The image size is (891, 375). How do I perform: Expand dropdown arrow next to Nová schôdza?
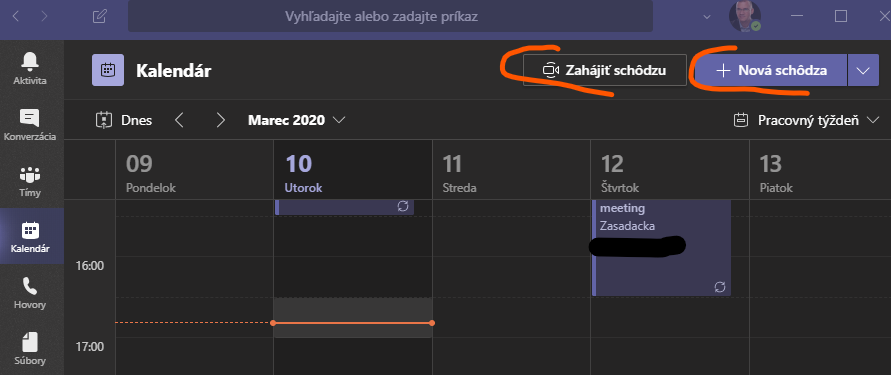(x=863, y=70)
